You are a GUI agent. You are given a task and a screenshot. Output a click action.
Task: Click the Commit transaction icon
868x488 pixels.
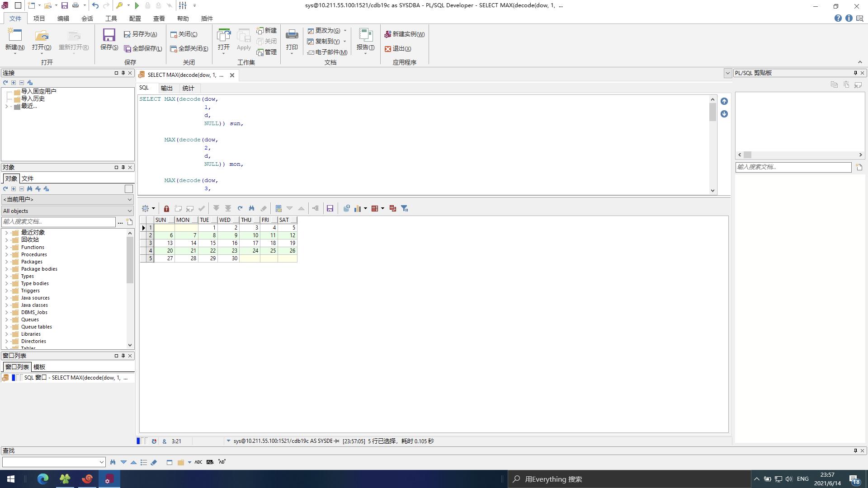202,208
